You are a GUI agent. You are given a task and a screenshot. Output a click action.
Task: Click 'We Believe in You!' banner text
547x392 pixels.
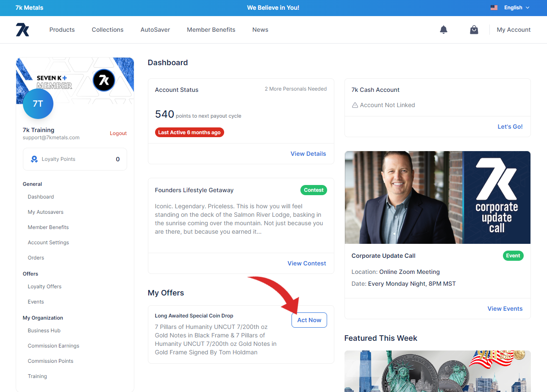[273, 8]
